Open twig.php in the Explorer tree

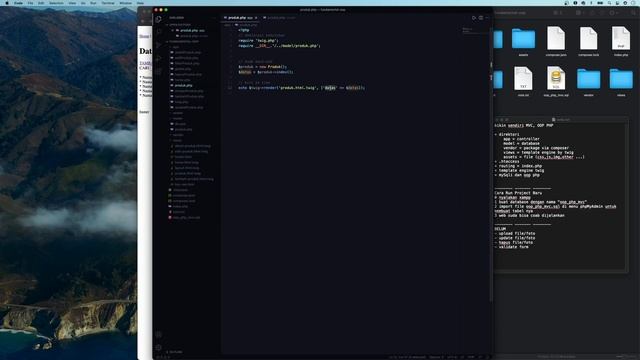coord(181,102)
